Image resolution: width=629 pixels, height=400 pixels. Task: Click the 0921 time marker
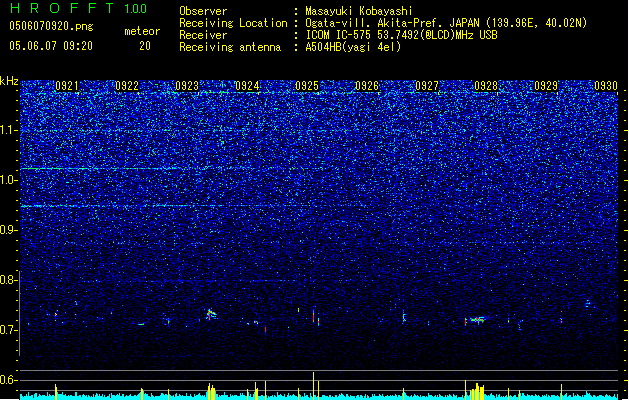tap(67, 86)
